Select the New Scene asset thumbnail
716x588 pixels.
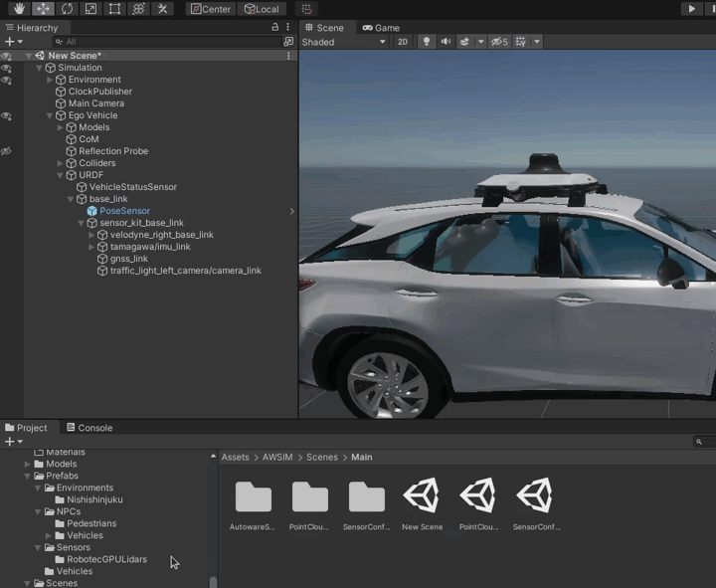tap(423, 495)
